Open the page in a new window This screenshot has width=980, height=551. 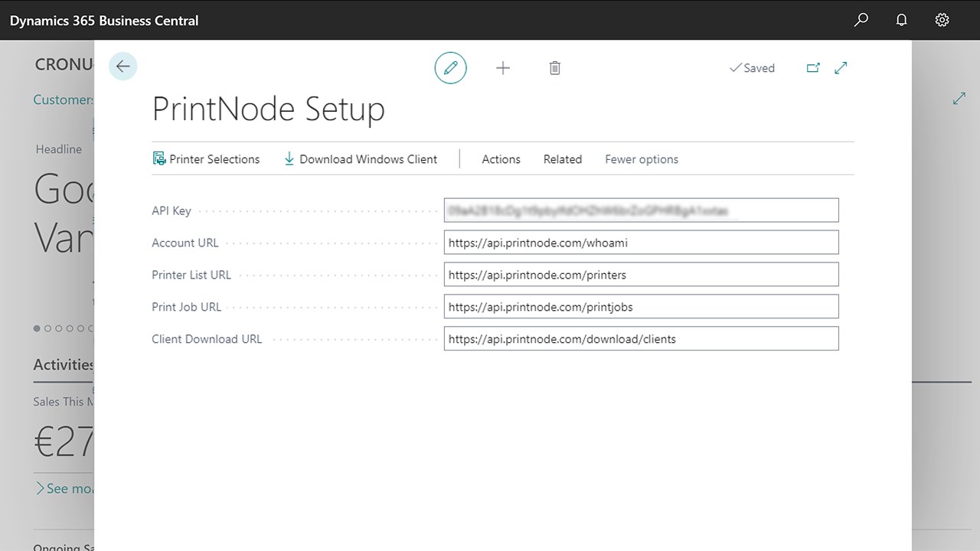[x=813, y=68]
